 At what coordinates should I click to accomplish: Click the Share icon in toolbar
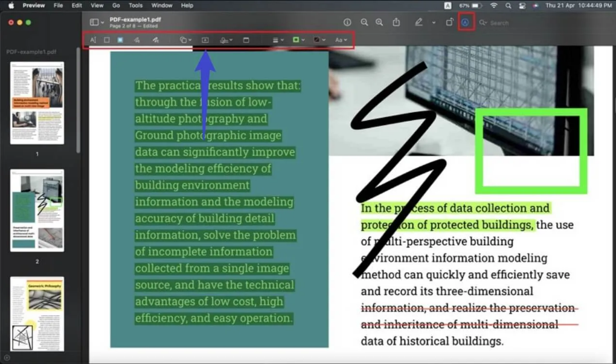point(396,22)
